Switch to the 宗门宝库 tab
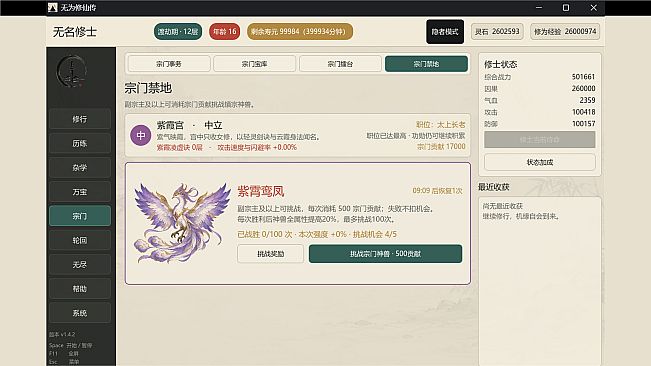Screen dimensions: 651x366 pyautogui.click(x=255, y=64)
